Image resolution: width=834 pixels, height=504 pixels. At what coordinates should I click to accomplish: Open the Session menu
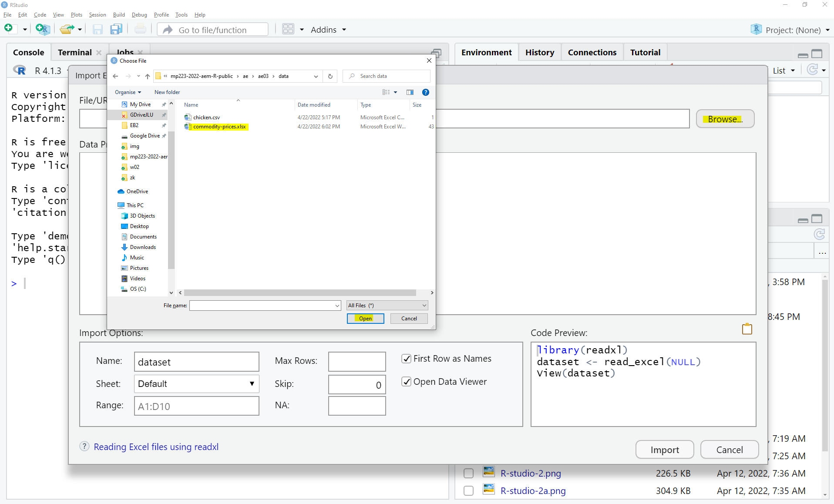pyautogui.click(x=98, y=15)
